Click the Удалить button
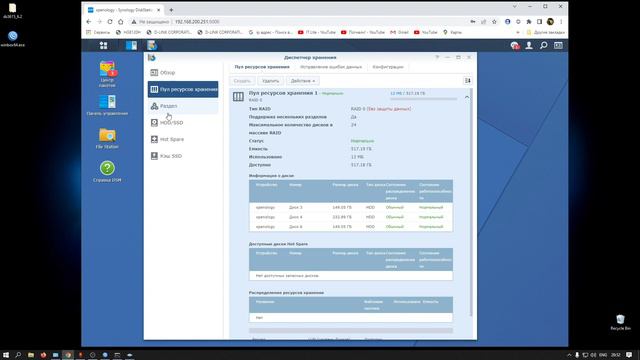The image size is (640, 360). (x=271, y=81)
